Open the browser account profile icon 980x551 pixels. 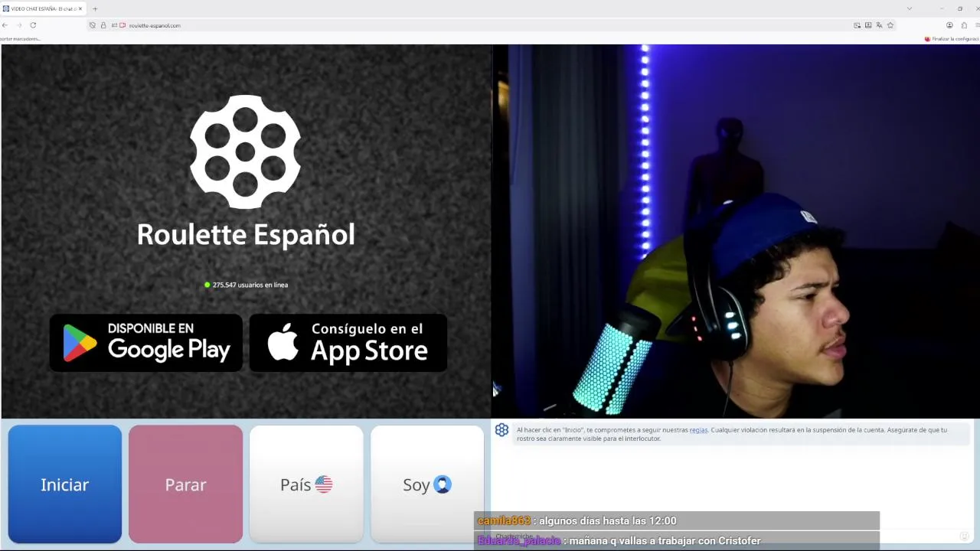coord(949,25)
